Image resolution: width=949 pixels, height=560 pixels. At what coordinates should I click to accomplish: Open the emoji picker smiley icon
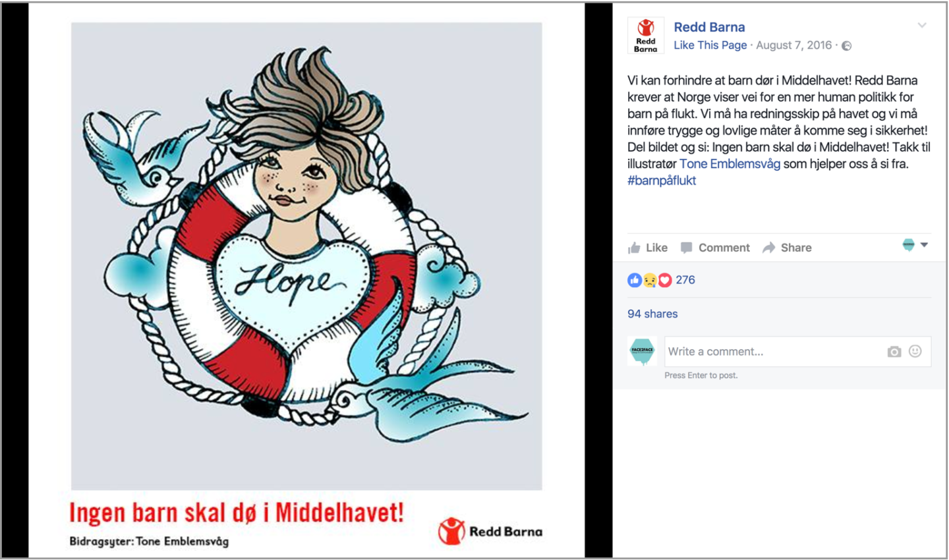pos(915,351)
